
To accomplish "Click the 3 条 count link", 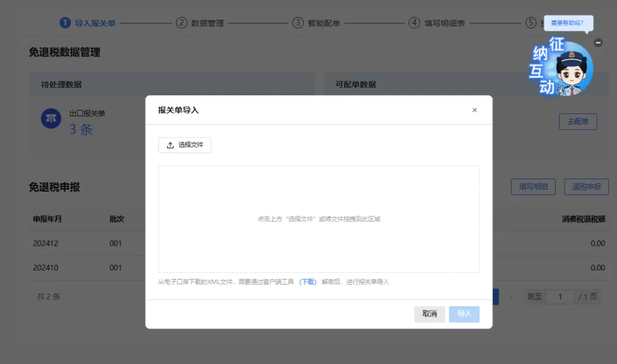I will pos(81,130).
